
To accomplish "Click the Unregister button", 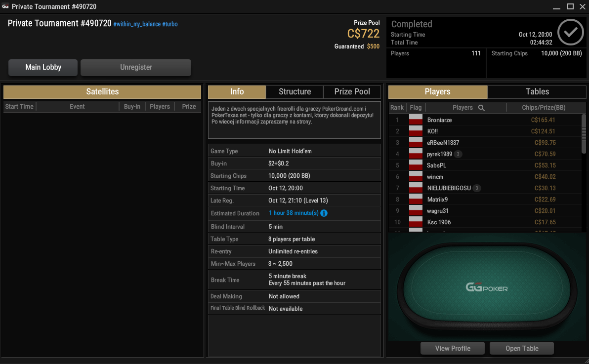I will [136, 67].
